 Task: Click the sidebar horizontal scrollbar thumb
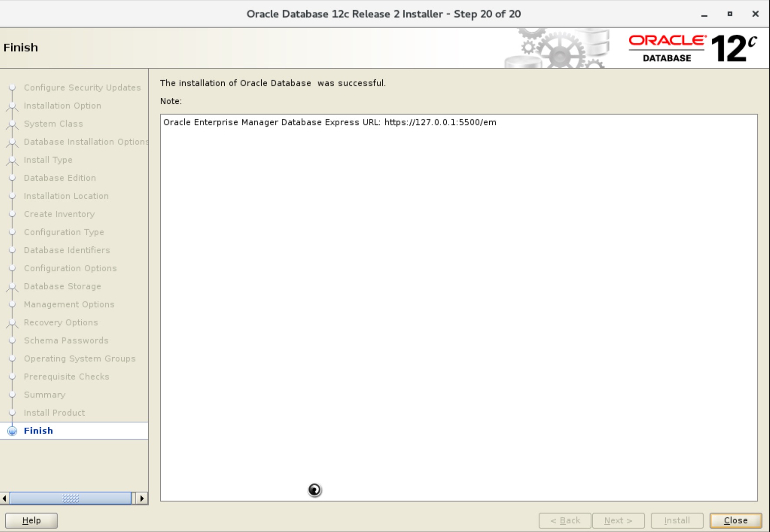(x=70, y=498)
